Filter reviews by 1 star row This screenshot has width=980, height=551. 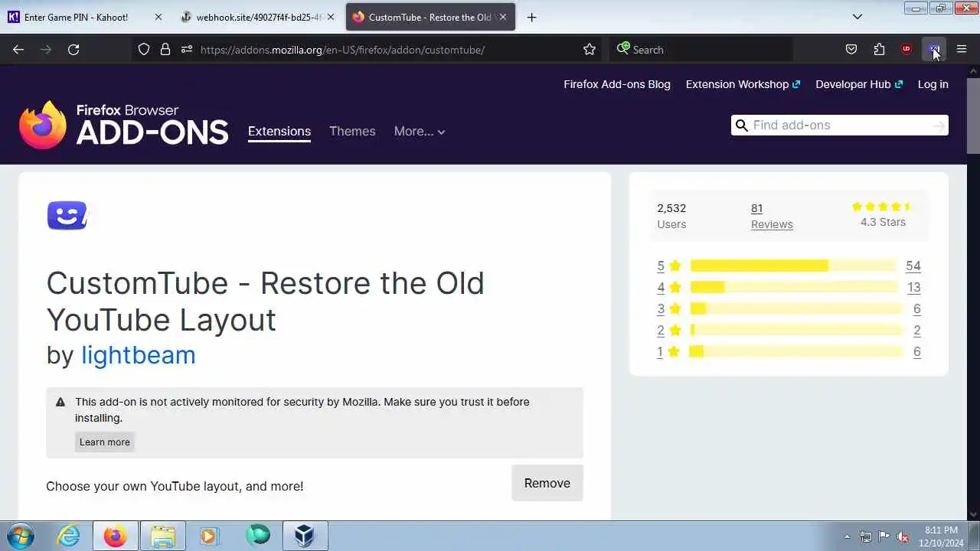[x=789, y=351]
